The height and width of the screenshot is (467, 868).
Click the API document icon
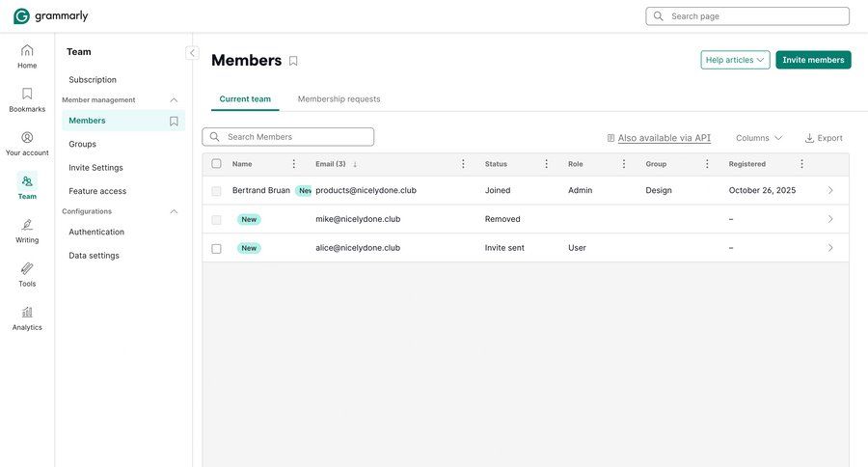[610, 138]
